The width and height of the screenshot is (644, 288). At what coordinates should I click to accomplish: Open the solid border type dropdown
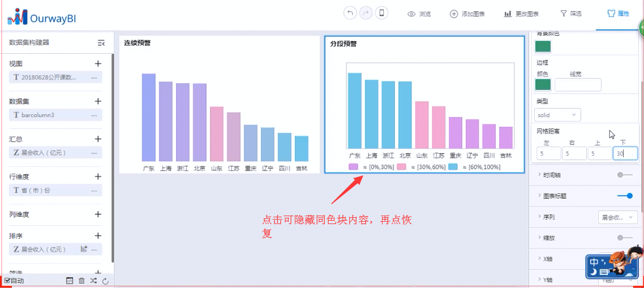tap(558, 115)
